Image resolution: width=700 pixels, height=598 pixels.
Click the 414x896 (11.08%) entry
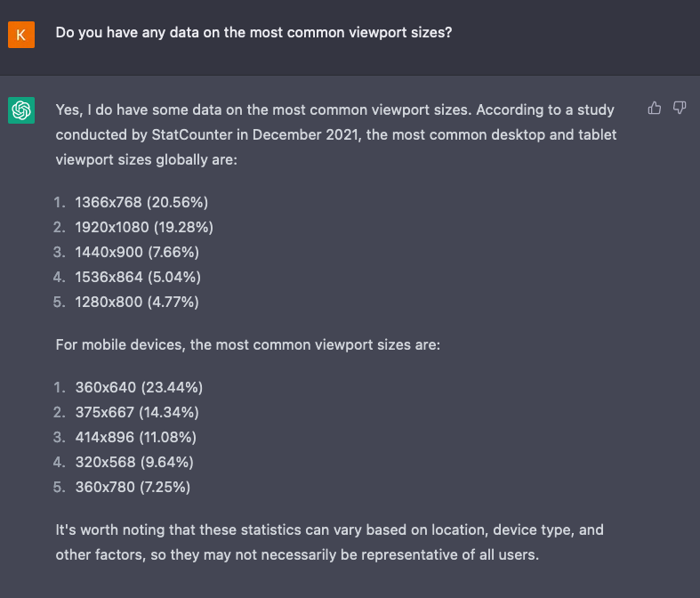136,437
